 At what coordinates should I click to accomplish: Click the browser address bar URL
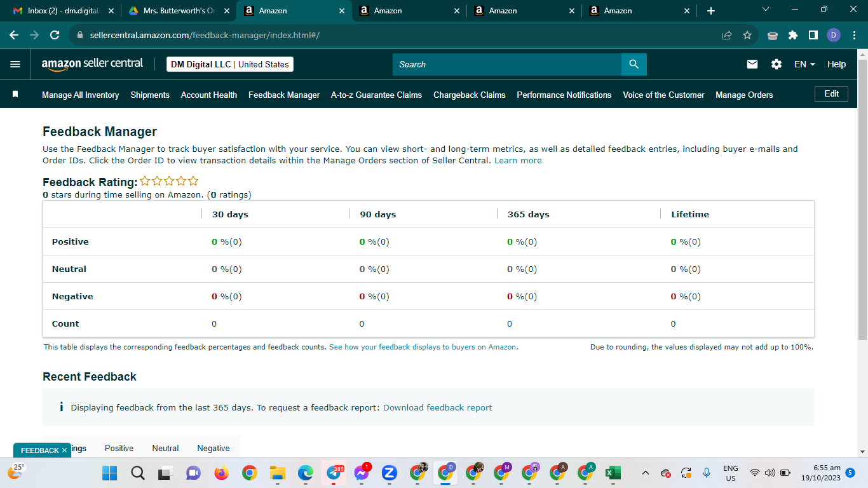[205, 35]
